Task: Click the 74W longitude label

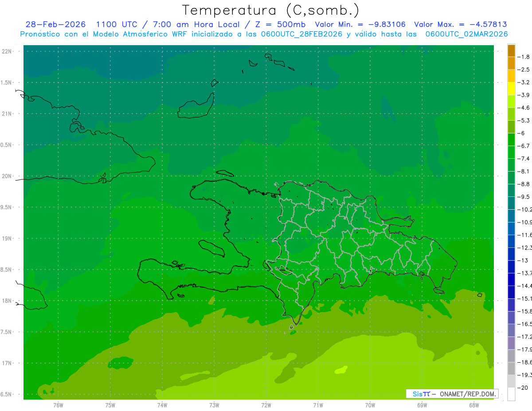Action: 162,405
